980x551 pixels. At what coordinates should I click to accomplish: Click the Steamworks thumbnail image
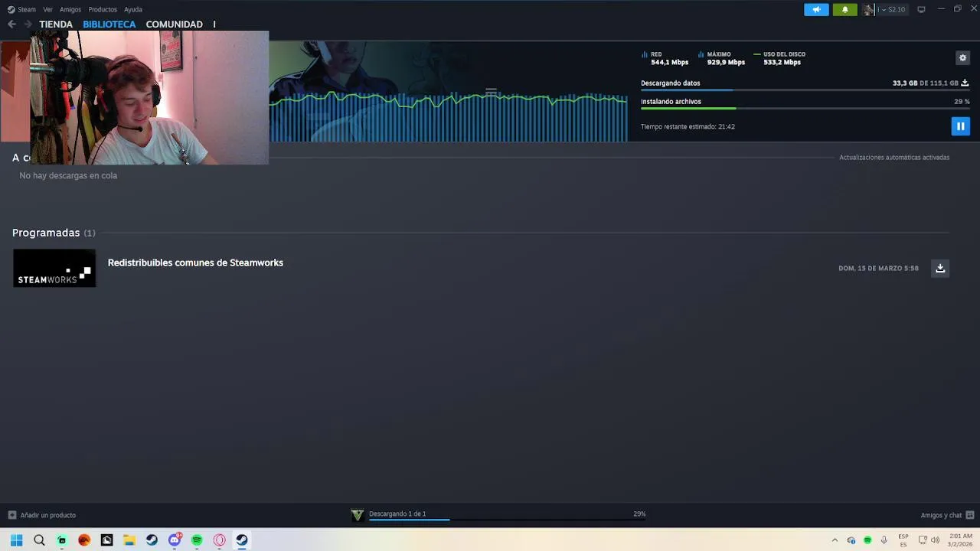tap(54, 268)
